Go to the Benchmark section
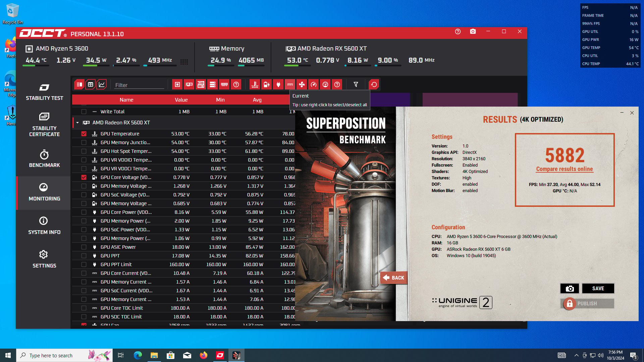 tap(44, 159)
